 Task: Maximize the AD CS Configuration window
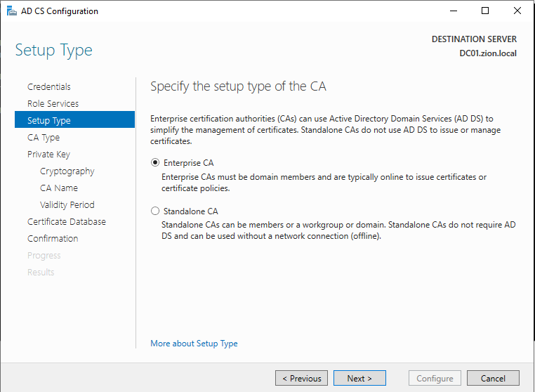pyautogui.click(x=485, y=11)
